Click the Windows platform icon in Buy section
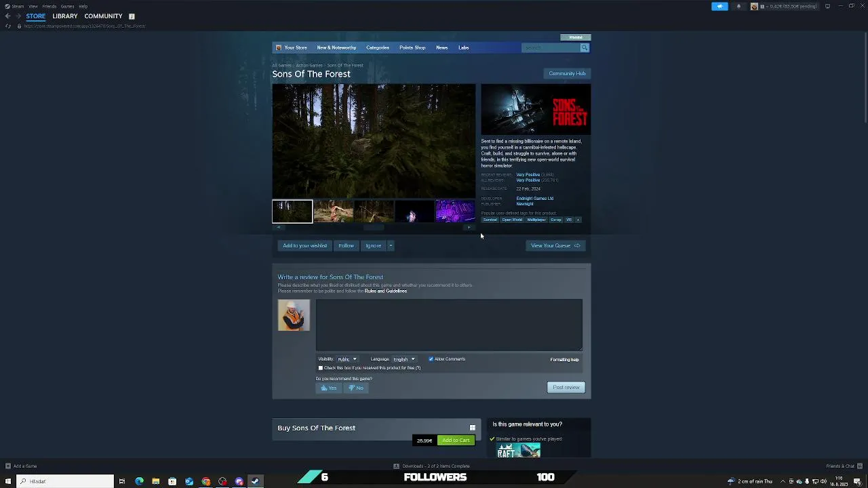Viewport: 868px width, 488px height. tap(473, 428)
